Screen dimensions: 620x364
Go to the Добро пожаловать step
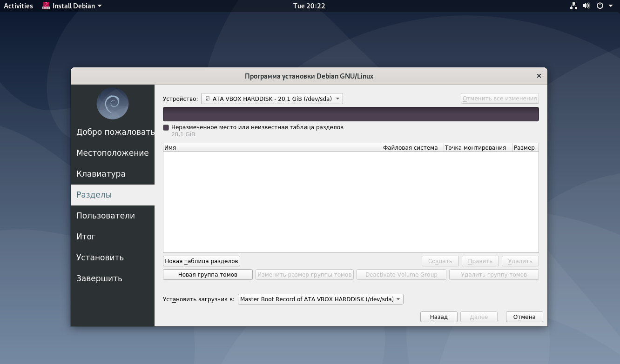pos(113,132)
